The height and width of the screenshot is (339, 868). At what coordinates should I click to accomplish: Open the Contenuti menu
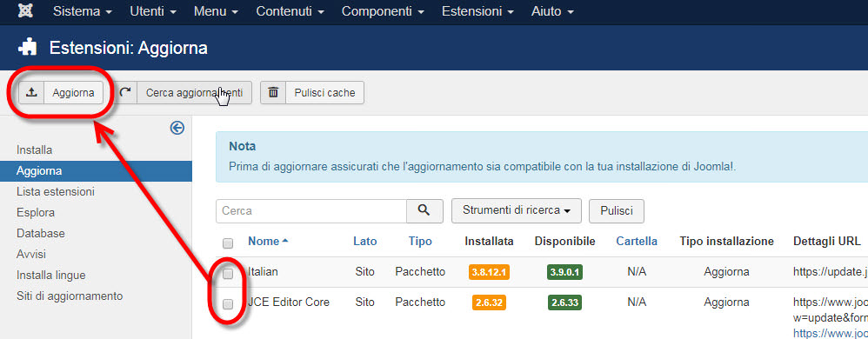click(290, 11)
